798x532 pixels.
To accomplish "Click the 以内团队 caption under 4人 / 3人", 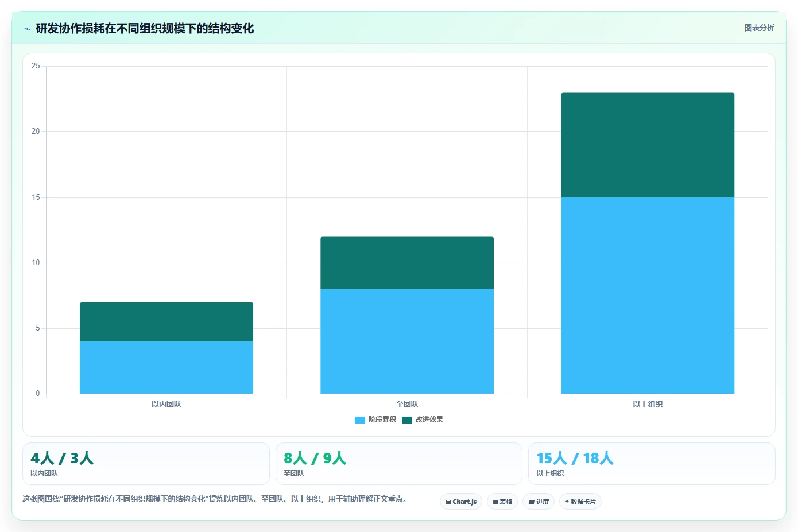I will [44, 473].
